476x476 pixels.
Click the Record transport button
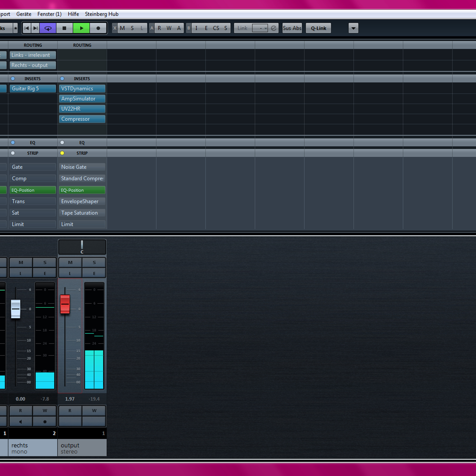tap(98, 28)
